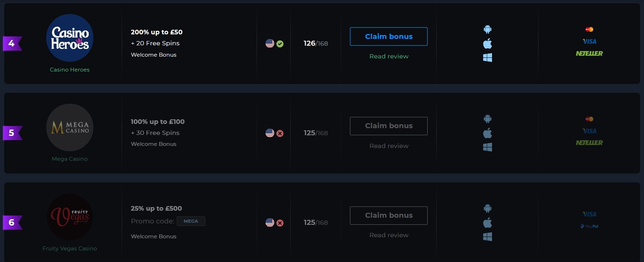Screen dimensions: 644x262
Task: Copy the MEGA promo code badge
Action: [x=191, y=221]
